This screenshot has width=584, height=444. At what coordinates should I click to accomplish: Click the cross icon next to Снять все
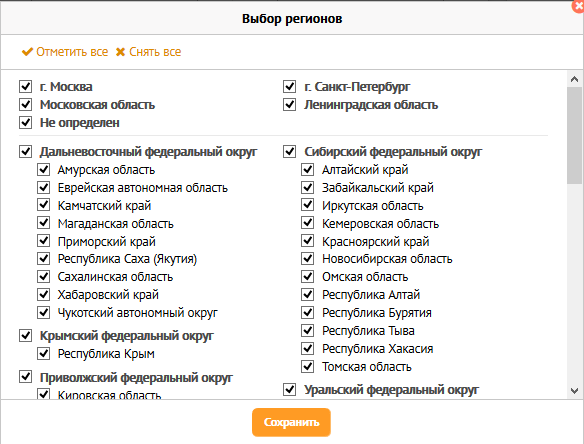120,52
